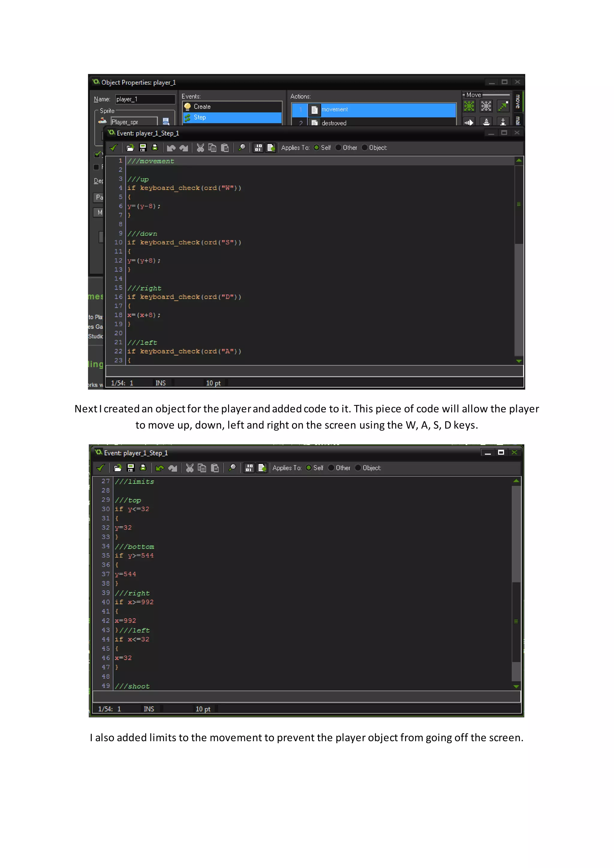Select the Move Fixed action icon in Move panel

click(469, 106)
